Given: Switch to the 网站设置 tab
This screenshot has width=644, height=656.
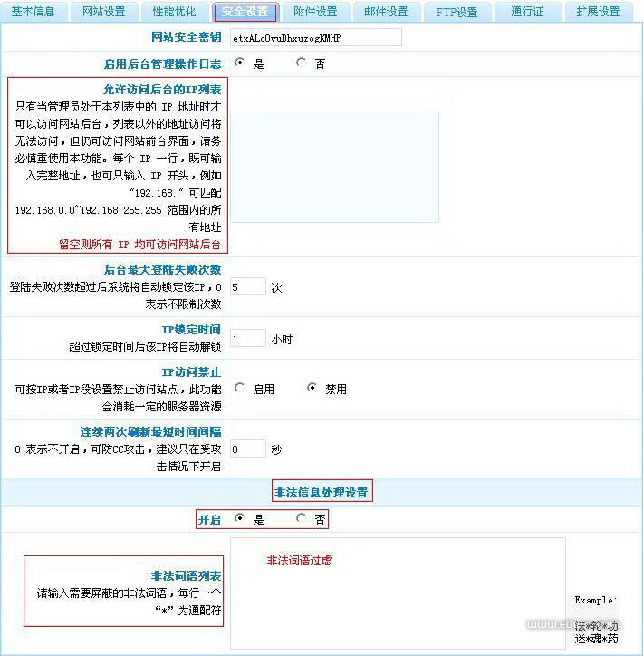Looking at the screenshot, I should coord(103,12).
